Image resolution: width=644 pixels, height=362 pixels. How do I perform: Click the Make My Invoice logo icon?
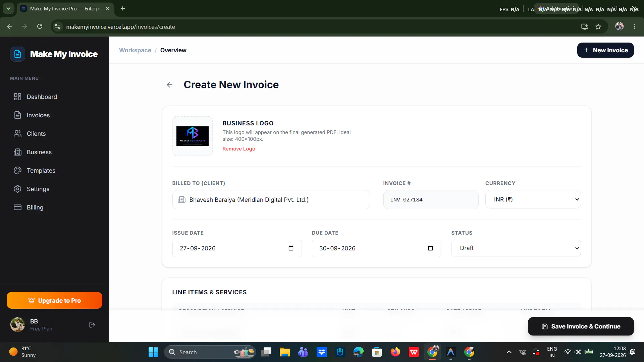click(x=17, y=54)
